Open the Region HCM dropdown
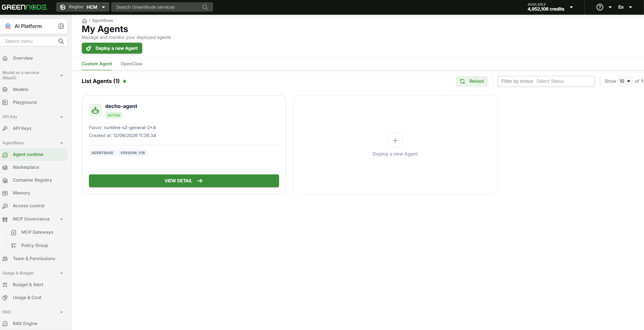644x330 pixels. coord(83,7)
